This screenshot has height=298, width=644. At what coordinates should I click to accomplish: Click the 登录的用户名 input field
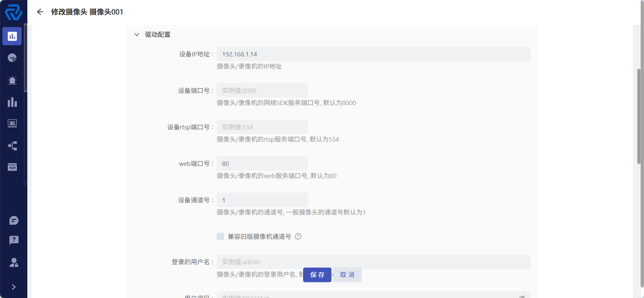[x=373, y=262]
